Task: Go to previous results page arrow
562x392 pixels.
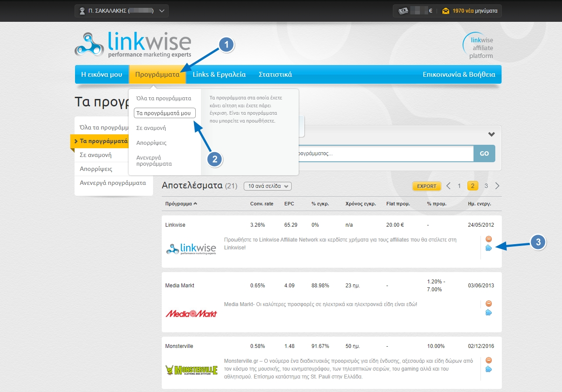Action: (x=448, y=186)
